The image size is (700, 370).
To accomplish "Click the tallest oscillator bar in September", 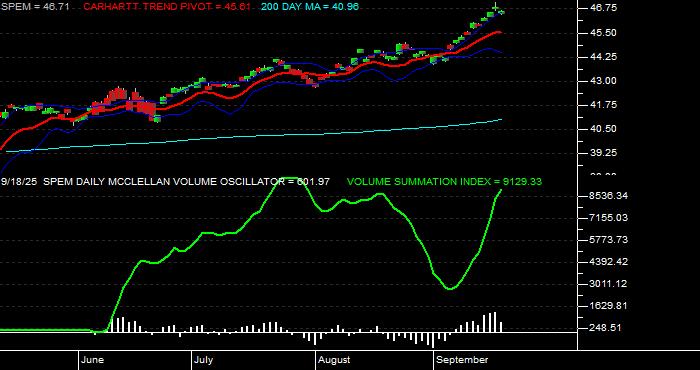I will 495,322.
